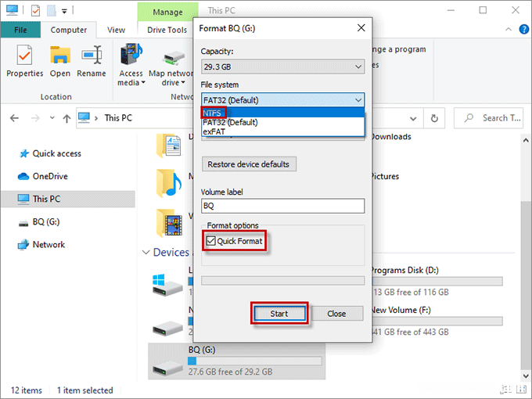Go back with the left arrow
The height and width of the screenshot is (399, 532).
pyautogui.click(x=14, y=118)
